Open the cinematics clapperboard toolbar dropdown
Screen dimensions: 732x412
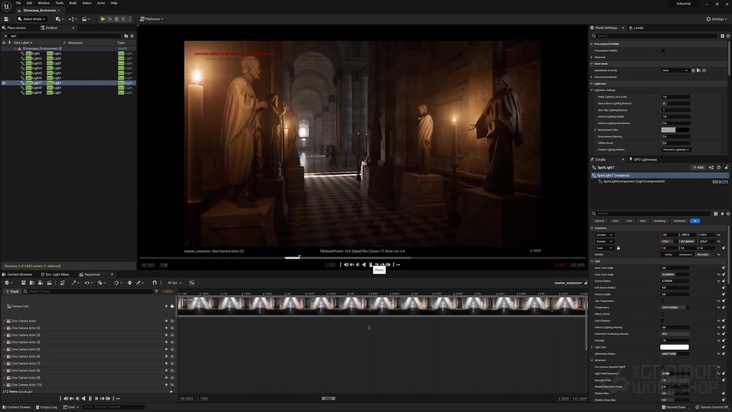pyautogui.click(x=86, y=19)
